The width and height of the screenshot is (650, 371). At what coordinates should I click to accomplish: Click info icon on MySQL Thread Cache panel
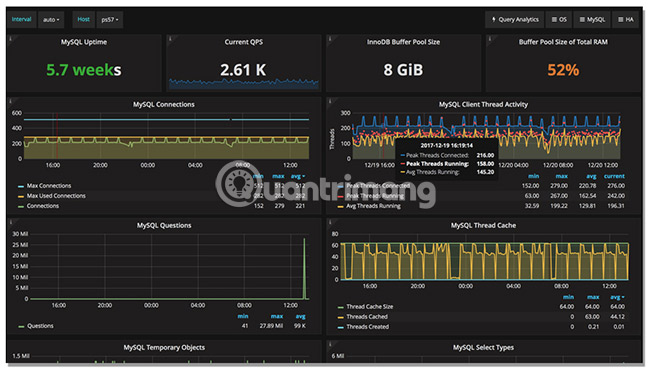[330, 222]
